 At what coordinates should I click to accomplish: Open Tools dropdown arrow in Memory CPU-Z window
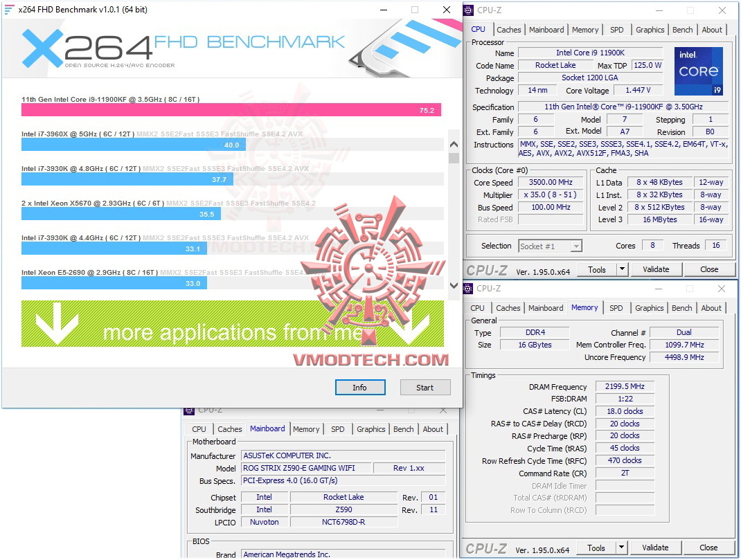(x=621, y=548)
